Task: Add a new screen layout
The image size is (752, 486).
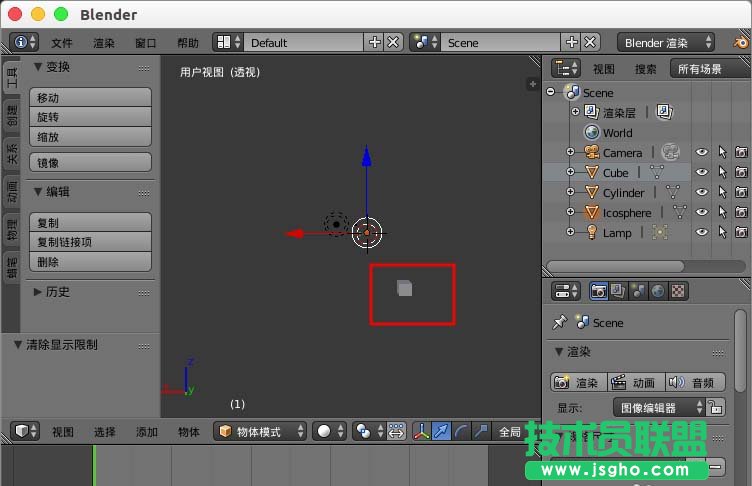Action: tap(375, 43)
